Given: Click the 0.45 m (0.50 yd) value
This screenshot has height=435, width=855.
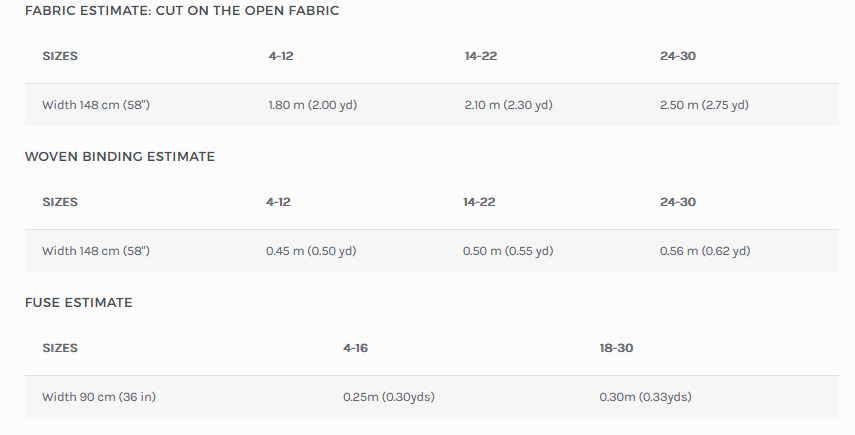Looking at the screenshot, I should [311, 251].
